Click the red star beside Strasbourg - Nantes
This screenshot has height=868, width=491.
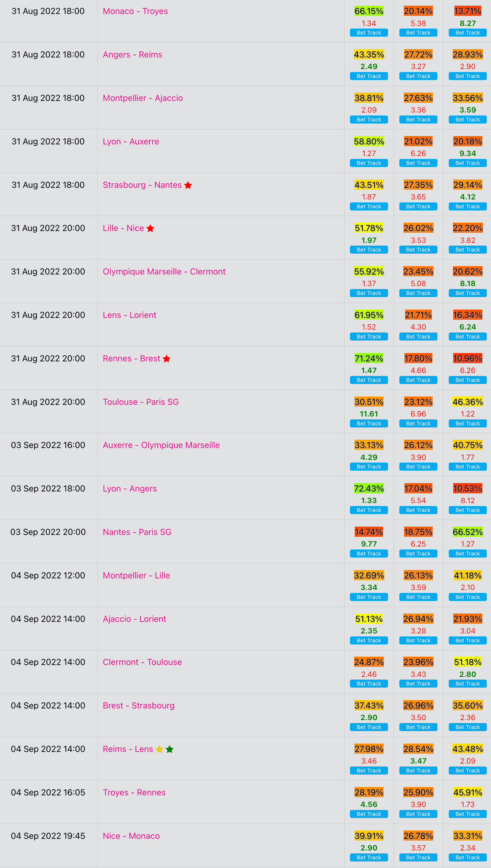click(x=188, y=185)
